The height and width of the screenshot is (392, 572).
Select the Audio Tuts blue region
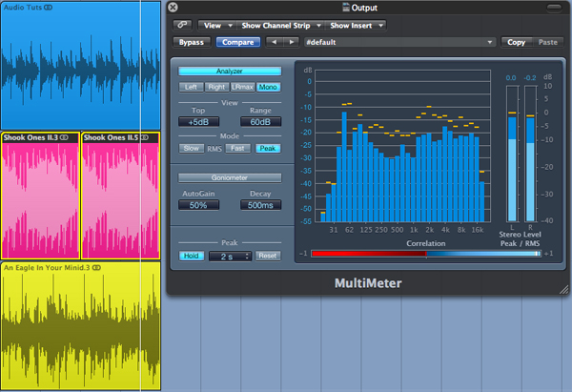[x=80, y=66]
